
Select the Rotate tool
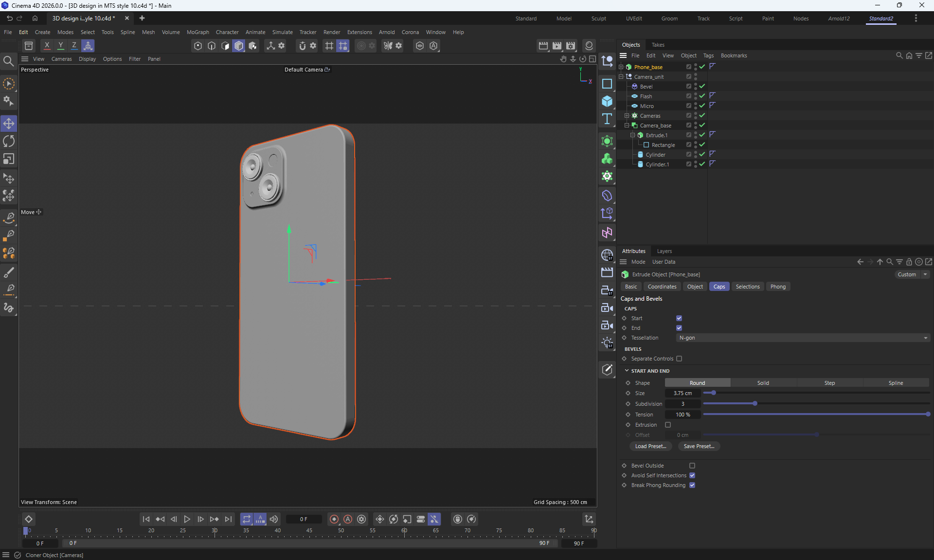[9, 142]
